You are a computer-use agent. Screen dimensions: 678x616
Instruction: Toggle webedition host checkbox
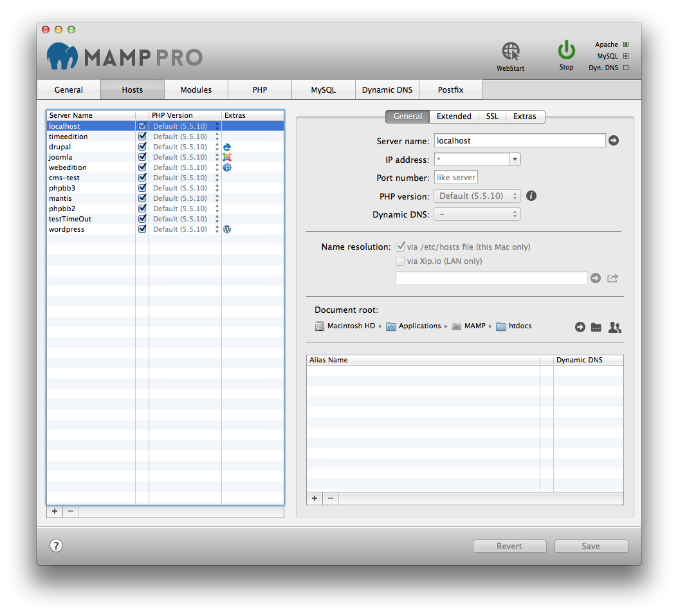[142, 167]
